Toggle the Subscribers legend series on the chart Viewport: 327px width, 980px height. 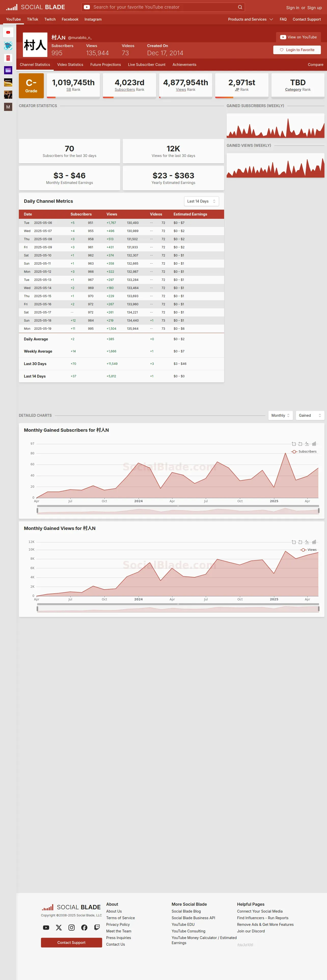point(304,452)
